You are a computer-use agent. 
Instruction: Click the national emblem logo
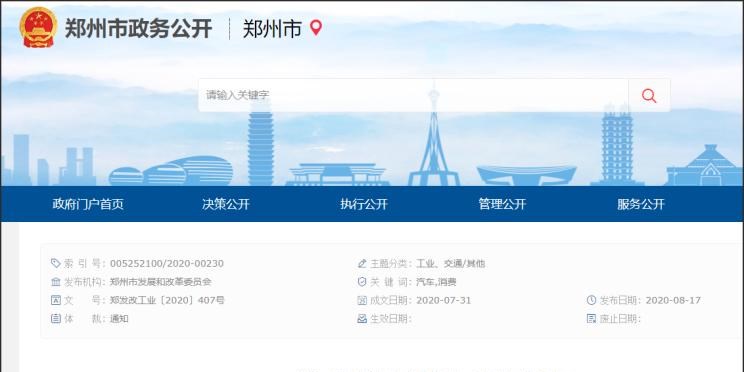(38, 27)
